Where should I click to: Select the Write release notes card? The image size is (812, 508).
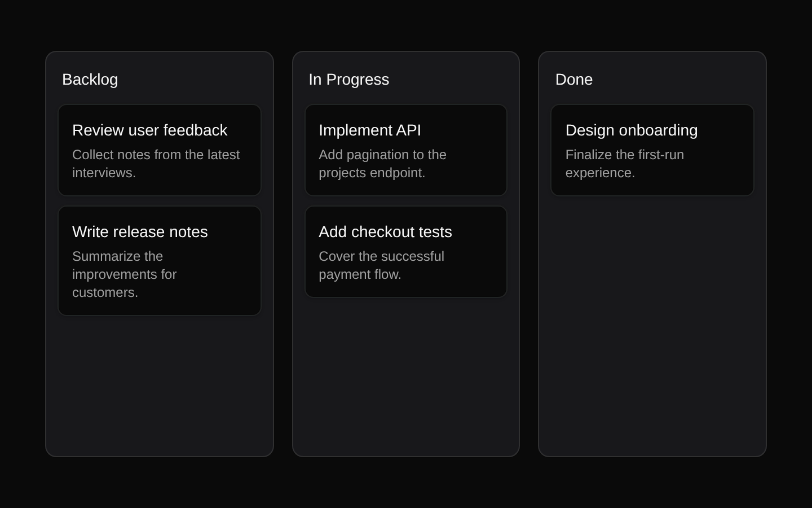(160, 261)
